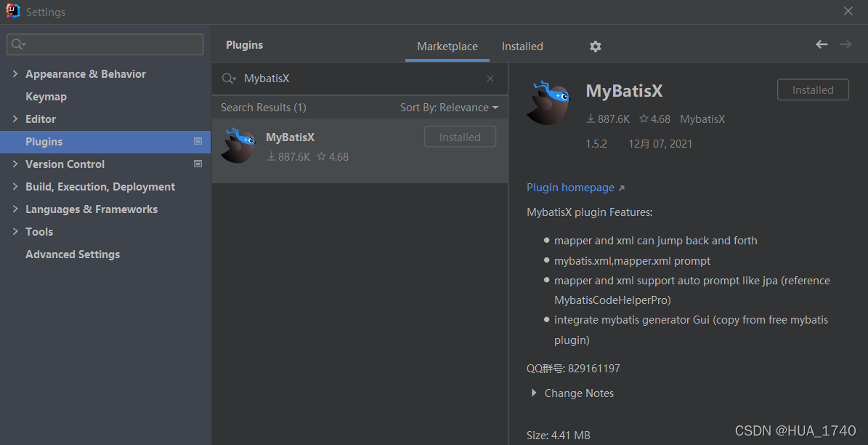
Task: Select Plugins in the settings tree
Action: tap(105, 142)
